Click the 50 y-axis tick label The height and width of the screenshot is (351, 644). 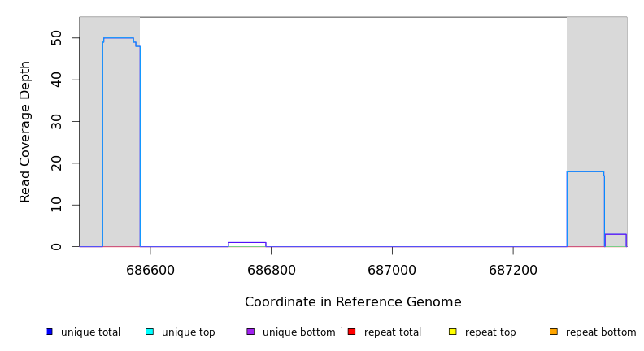pyautogui.click(x=55, y=38)
